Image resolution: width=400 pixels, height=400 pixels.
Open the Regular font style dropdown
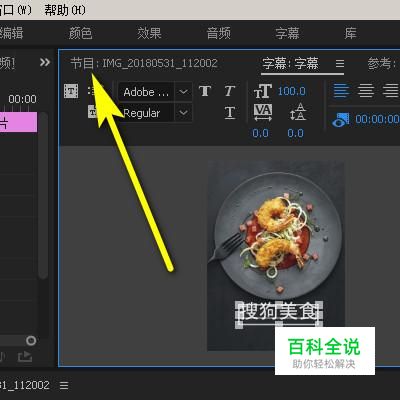point(155,113)
